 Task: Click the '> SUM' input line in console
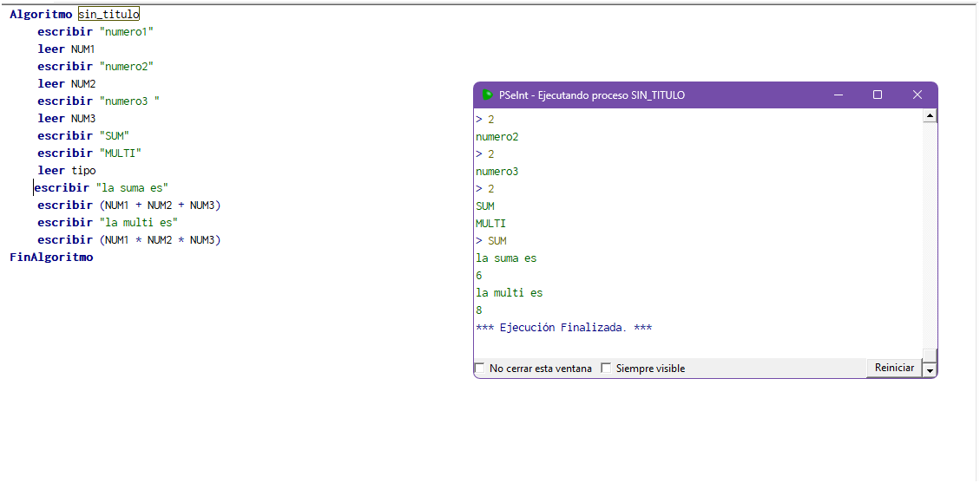click(491, 241)
